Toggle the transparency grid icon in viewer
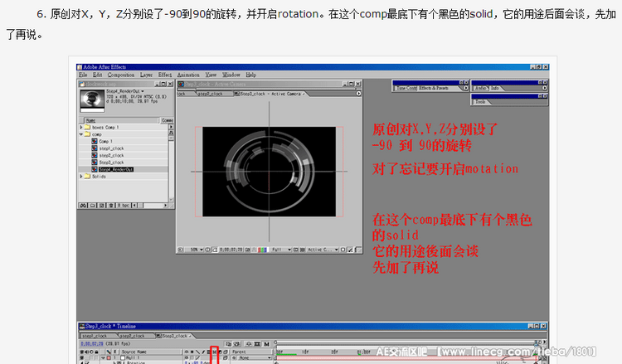Image resolution: width=622 pixels, height=364 pixels. (302, 250)
